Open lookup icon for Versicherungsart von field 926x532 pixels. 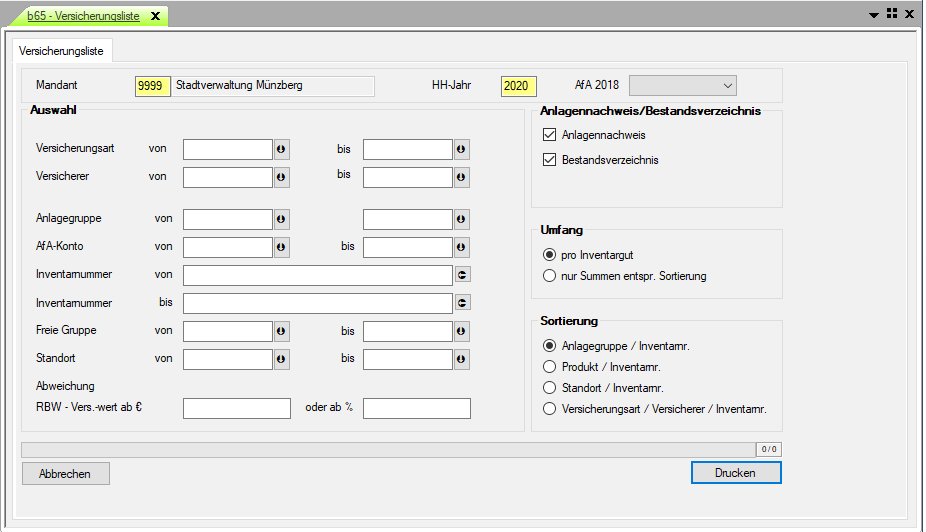[x=281, y=150]
